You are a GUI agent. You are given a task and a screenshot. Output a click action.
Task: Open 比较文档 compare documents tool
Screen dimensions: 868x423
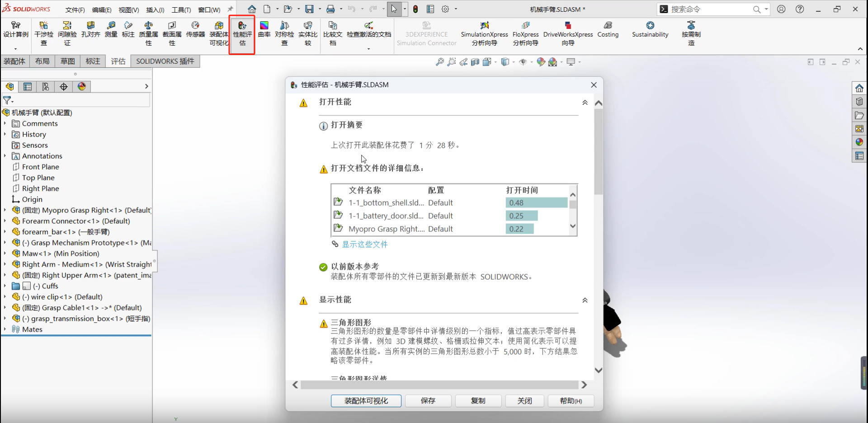(x=333, y=33)
